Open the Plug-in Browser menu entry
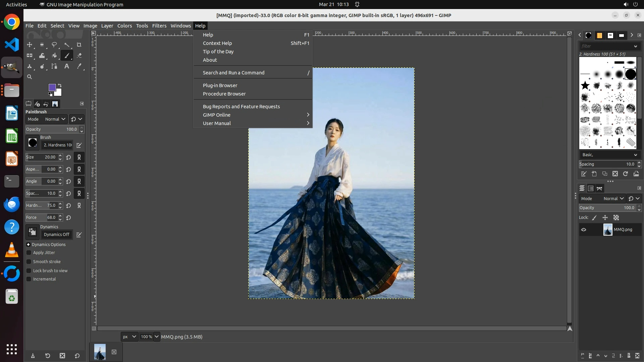This screenshot has height=362, width=644. tap(220, 85)
